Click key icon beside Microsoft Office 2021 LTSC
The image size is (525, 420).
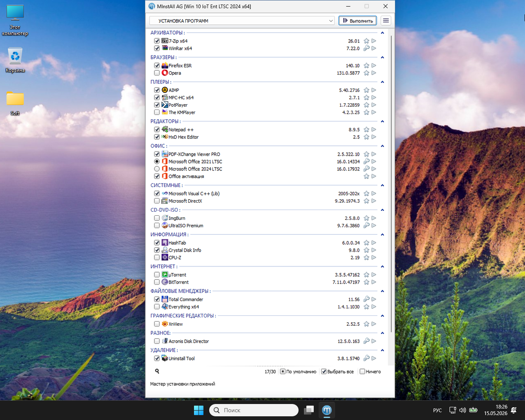(366, 161)
